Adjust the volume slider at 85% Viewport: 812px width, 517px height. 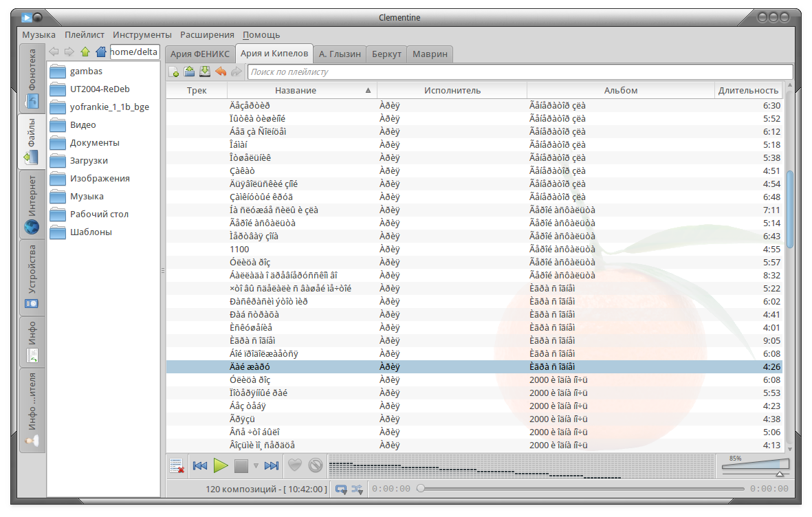(x=755, y=465)
